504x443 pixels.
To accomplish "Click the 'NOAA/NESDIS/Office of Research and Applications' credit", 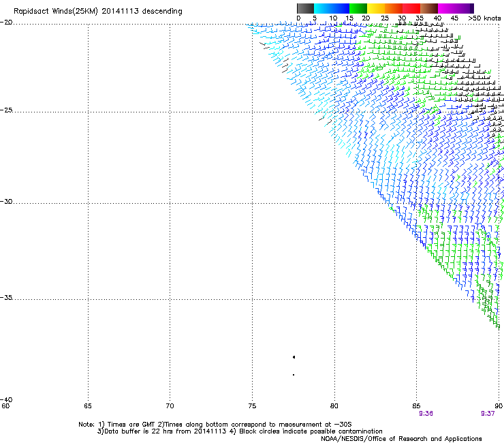I will tap(401, 439).
